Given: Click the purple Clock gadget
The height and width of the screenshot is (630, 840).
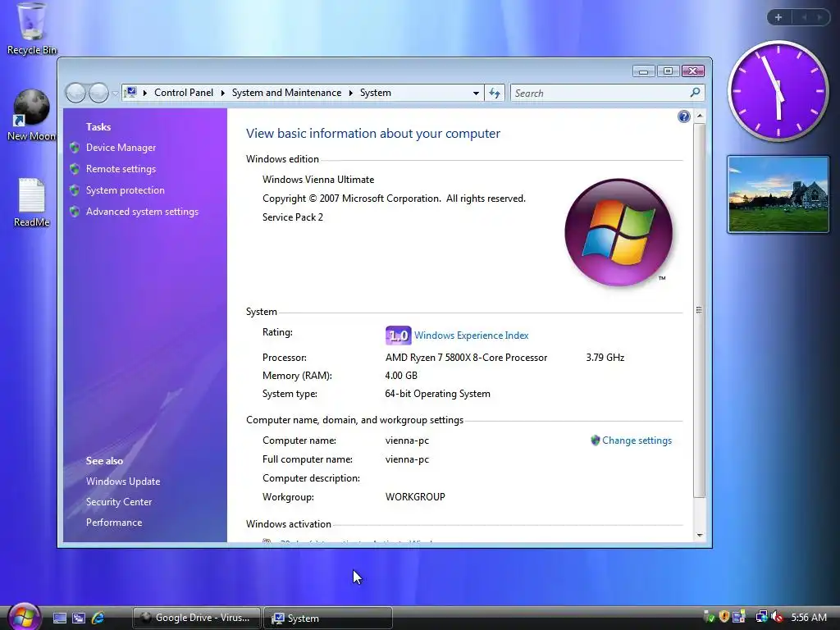Looking at the screenshot, I should 778,91.
